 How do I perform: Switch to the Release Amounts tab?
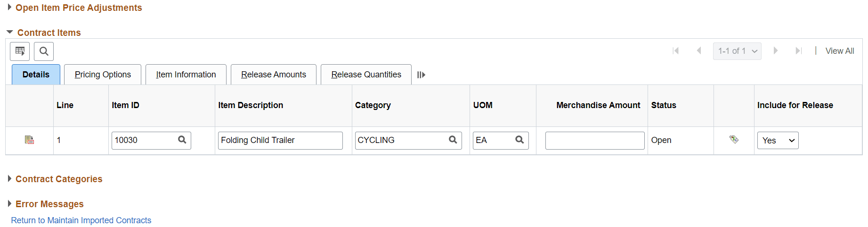pyautogui.click(x=274, y=75)
